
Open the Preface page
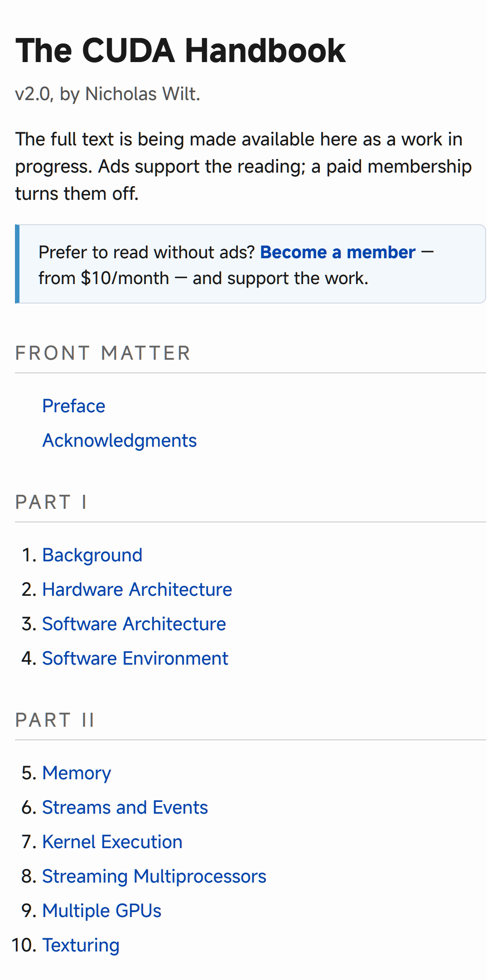(x=74, y=406)
